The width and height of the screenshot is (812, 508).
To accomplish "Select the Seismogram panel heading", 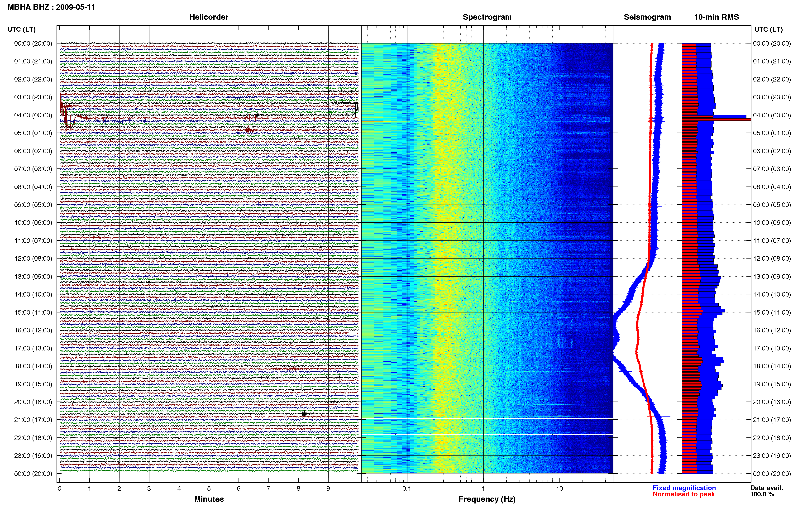I will (x=647, y=17).
